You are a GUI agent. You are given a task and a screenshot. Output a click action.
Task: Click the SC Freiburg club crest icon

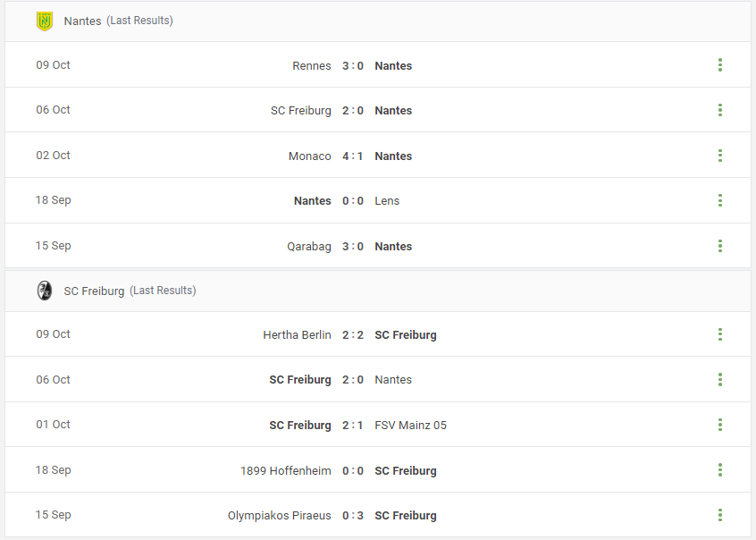(x=45, y=291)
